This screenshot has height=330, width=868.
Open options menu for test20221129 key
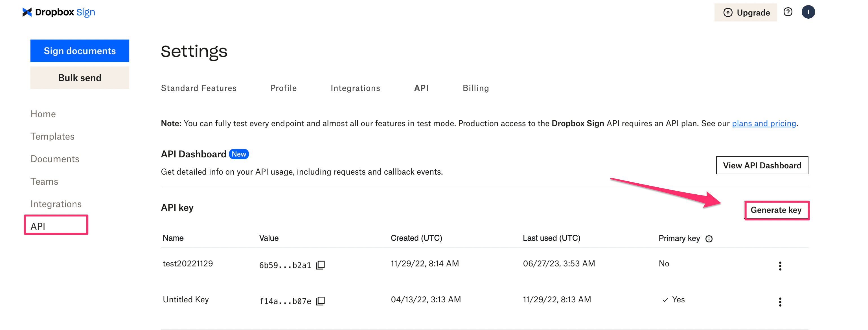click(780, 266)
